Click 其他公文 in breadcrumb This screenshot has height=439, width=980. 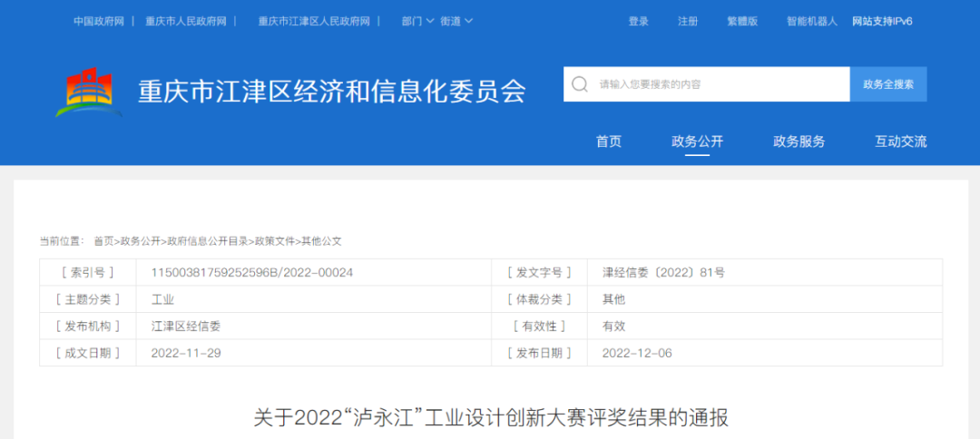321,241
